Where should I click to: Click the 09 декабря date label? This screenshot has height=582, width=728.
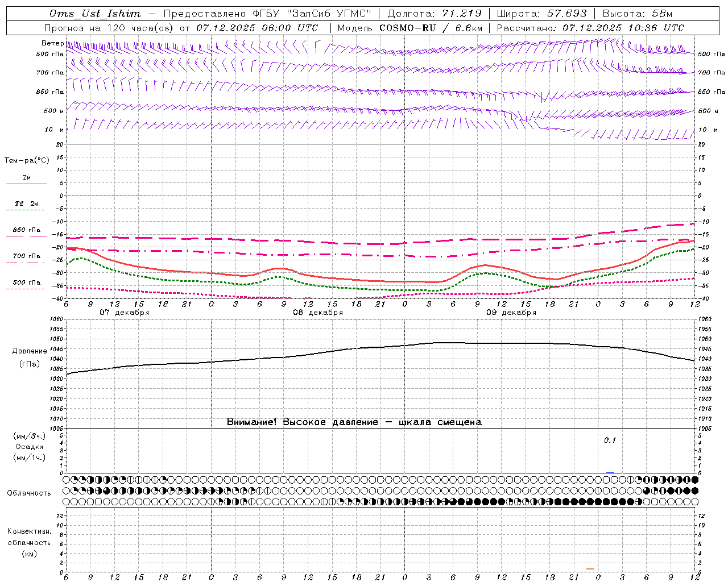pyautogui.click(x=511, y=313)
